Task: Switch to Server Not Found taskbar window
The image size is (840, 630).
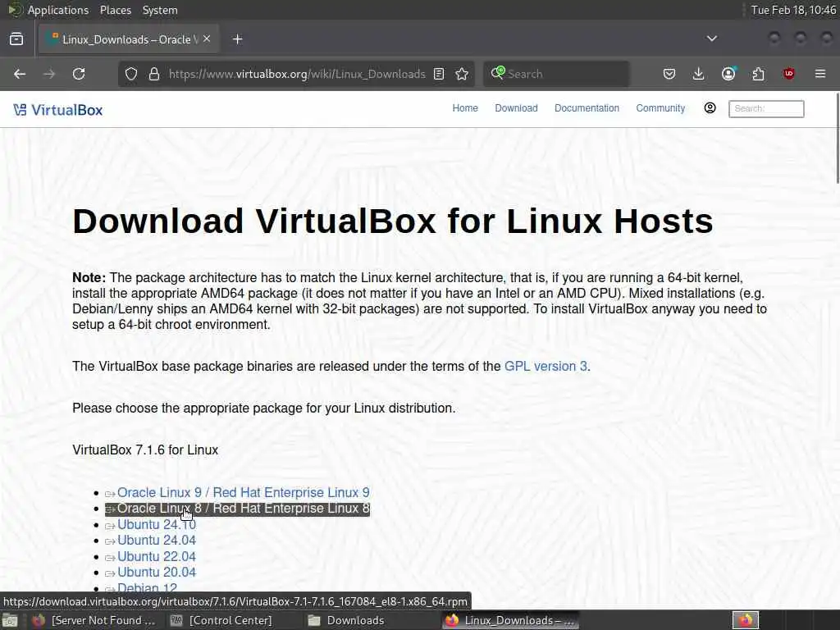Action: (x=94, y=620)
